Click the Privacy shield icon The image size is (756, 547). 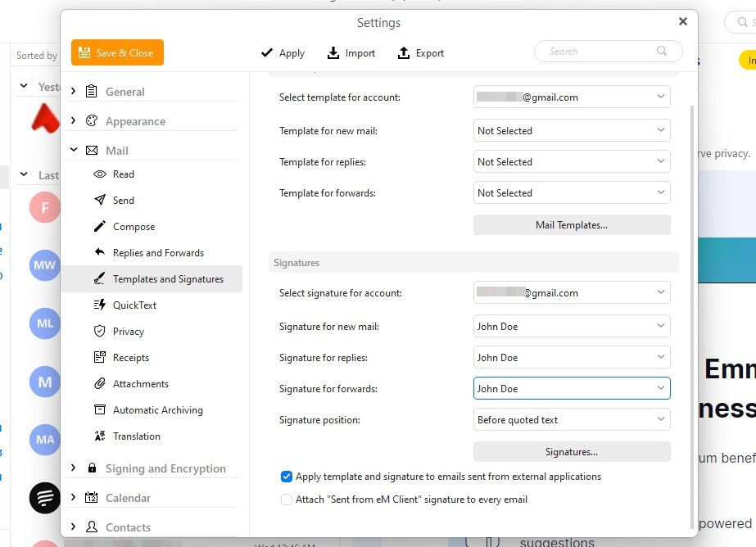[x=98, y=331]
